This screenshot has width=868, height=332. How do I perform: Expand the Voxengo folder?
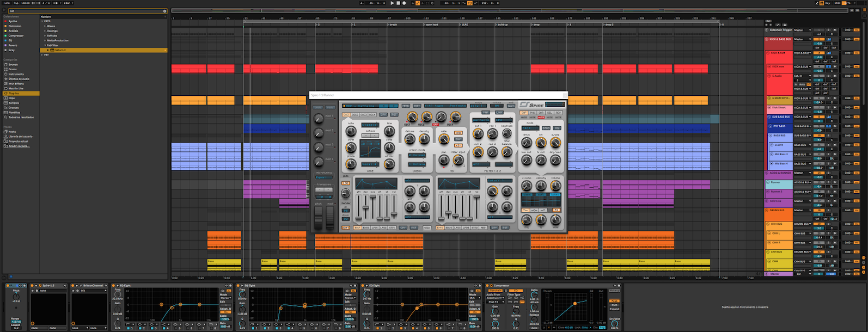[x=45, y=31]
